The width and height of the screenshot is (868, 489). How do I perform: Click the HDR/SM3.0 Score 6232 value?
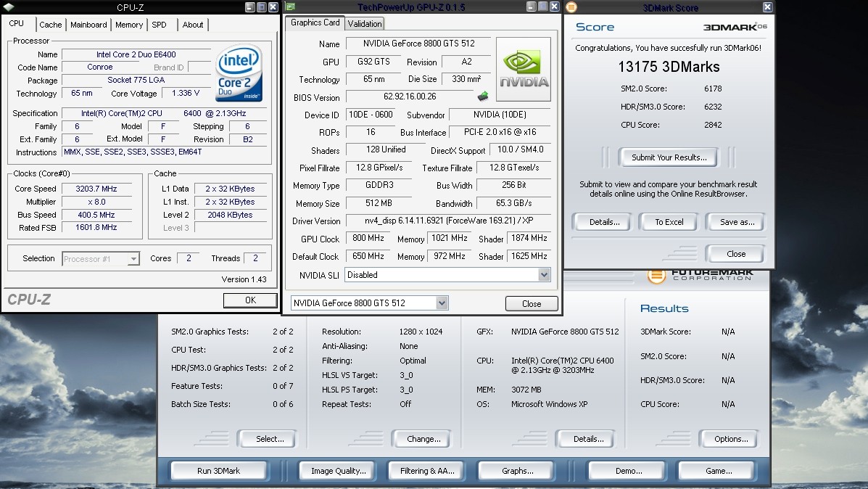pos(713,107)
